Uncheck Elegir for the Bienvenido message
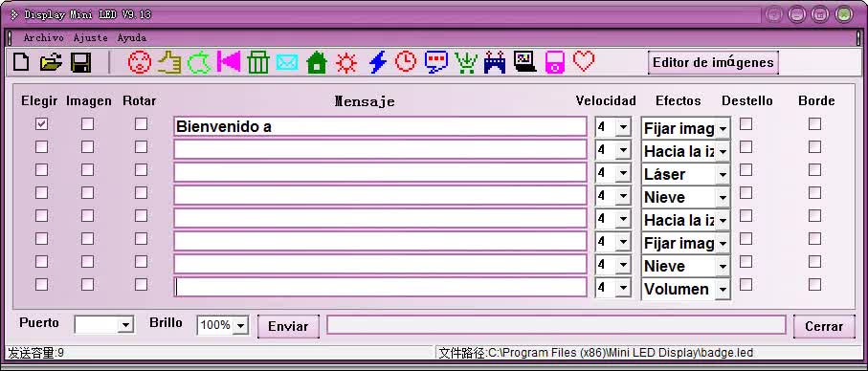Viewport: 868px width, 371px height. coord(41,124)
